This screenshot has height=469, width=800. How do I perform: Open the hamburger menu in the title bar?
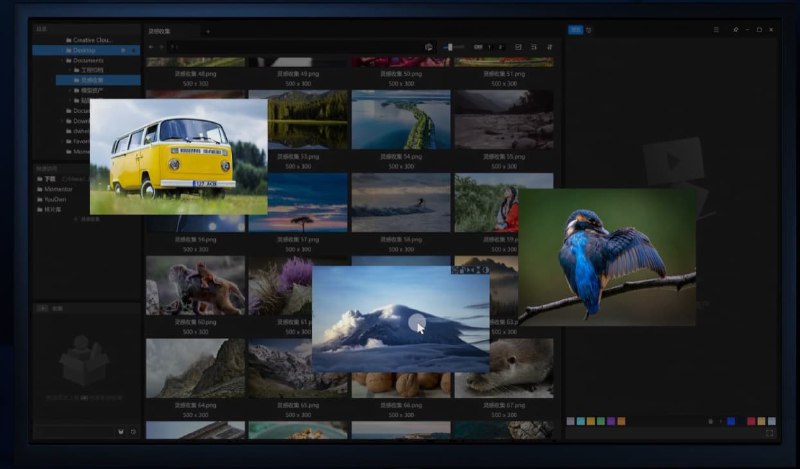716,30
